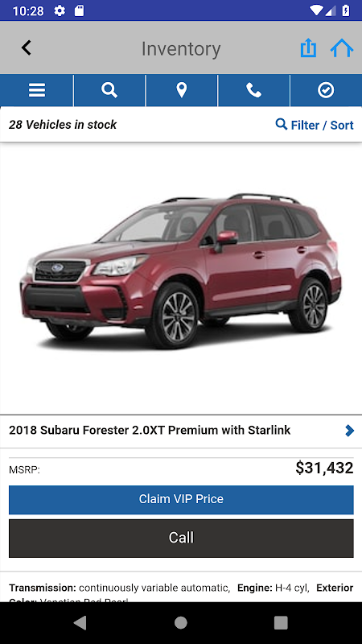Open the location pin icon
This screenshot has width=362, height=644.
click(182, 90)
